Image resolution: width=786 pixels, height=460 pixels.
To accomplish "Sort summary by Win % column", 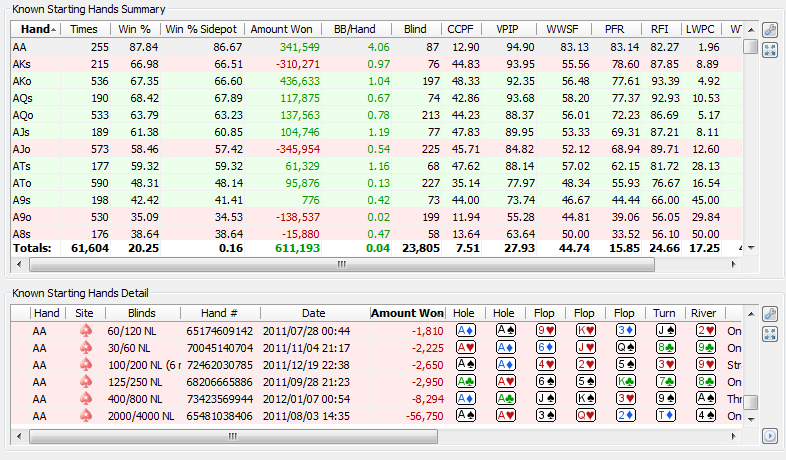I will [x=134, y=30].
